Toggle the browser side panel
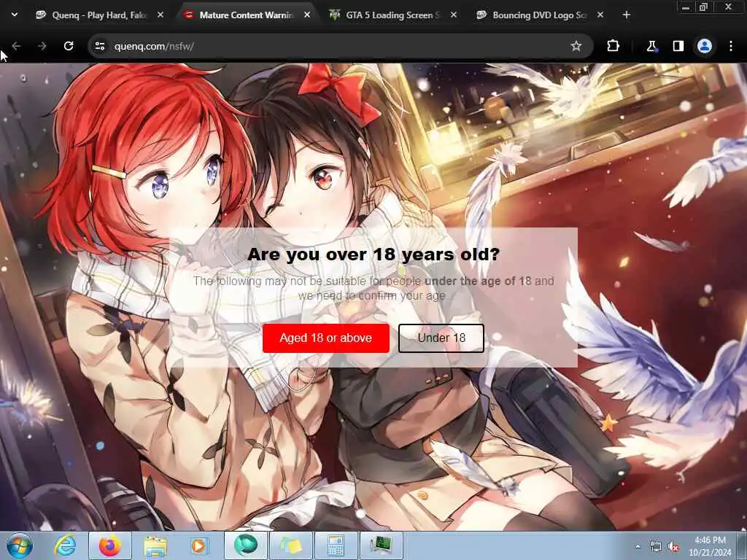The width and height of the screenshot is (747, 560). tap(678, 46)
